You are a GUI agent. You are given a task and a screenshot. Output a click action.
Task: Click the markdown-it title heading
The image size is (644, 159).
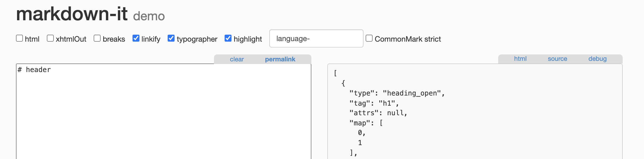tap(72, 14)
